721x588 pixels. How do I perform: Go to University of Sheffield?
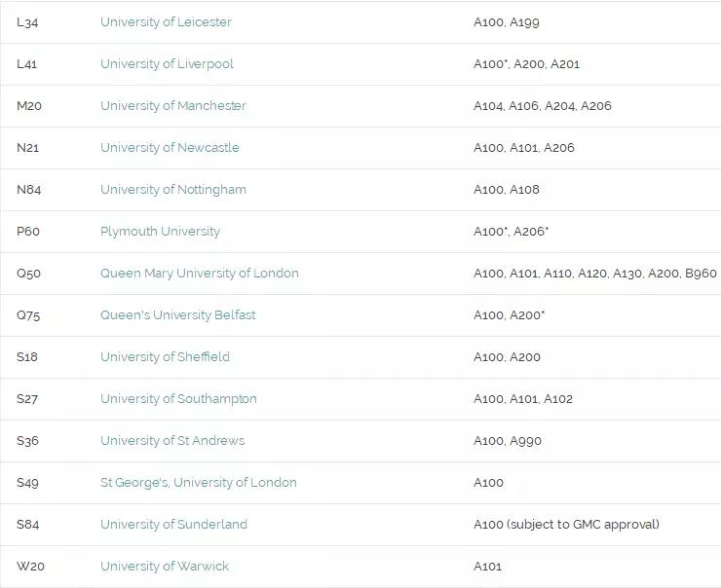(165, 357)
